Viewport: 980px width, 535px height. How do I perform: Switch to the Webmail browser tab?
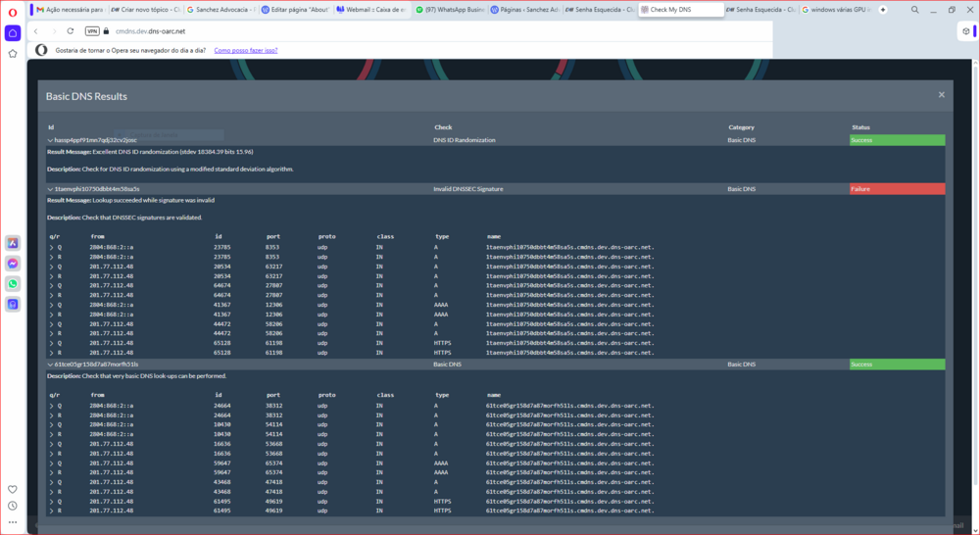tap(370, 10)
